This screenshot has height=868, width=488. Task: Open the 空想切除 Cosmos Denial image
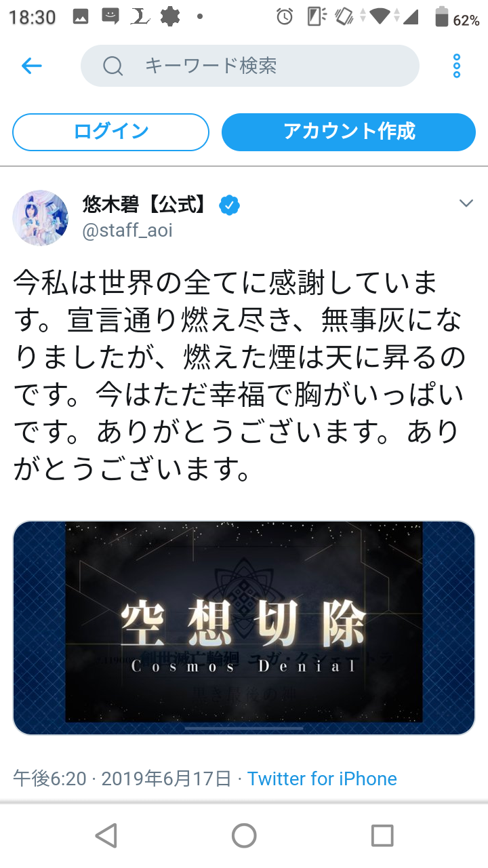click(x=244, y=628)
